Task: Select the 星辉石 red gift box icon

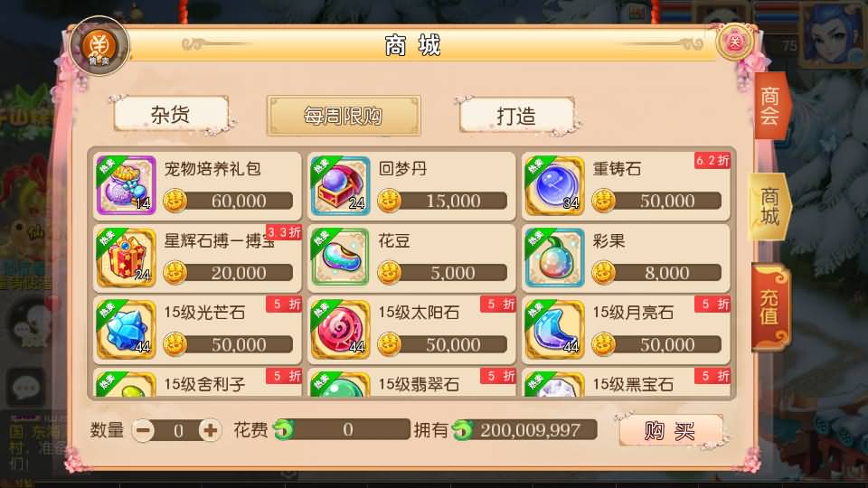Action: 127,258
